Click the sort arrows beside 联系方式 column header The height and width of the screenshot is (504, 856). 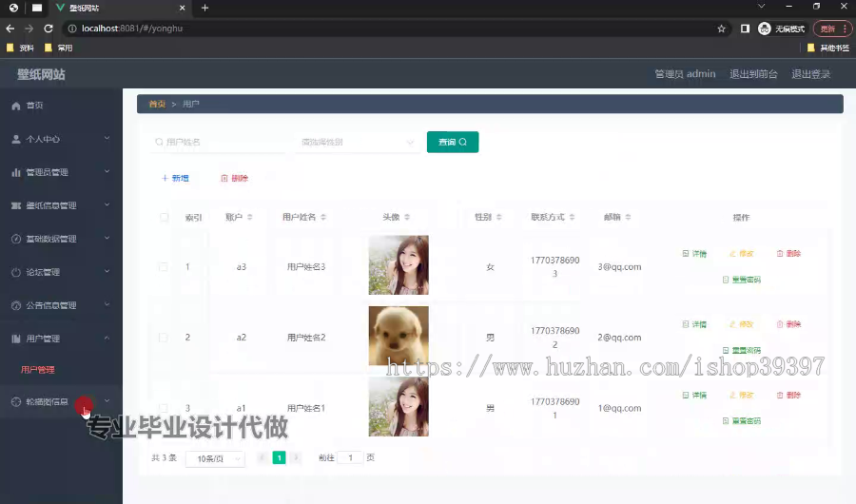pyautogui.click(x=573, y=218)
